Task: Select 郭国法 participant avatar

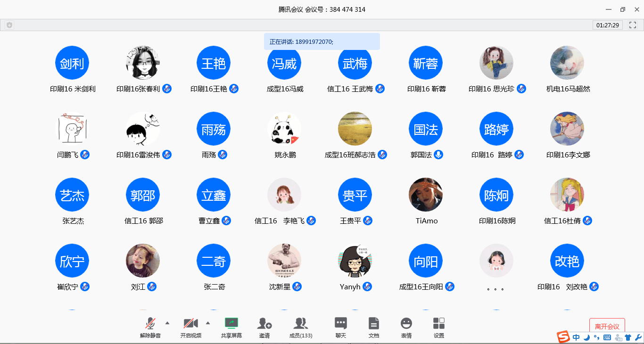Action: (426, 129)
